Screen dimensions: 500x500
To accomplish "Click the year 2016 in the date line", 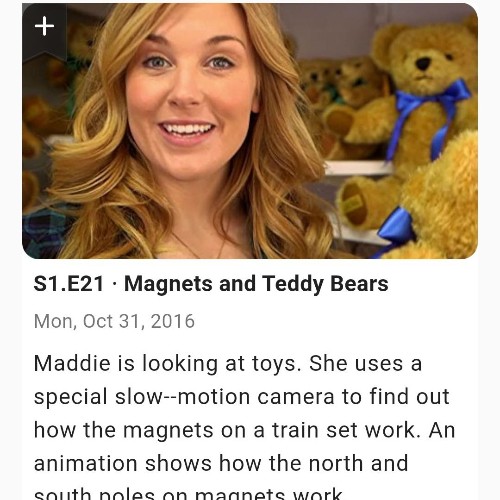I will (173, 321).
